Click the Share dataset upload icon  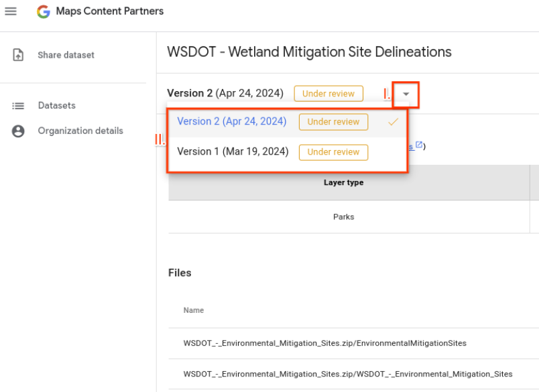[x=18, y=55]
